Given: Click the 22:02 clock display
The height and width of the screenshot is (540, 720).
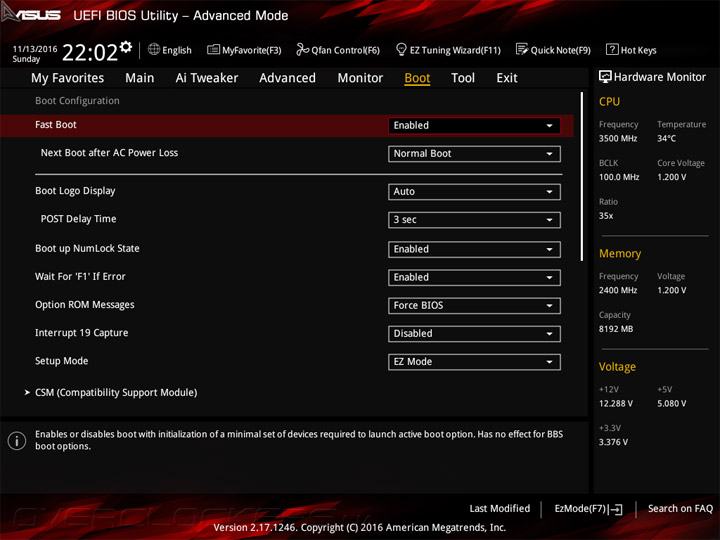Looking at the screenshot, I should [90, 52].
